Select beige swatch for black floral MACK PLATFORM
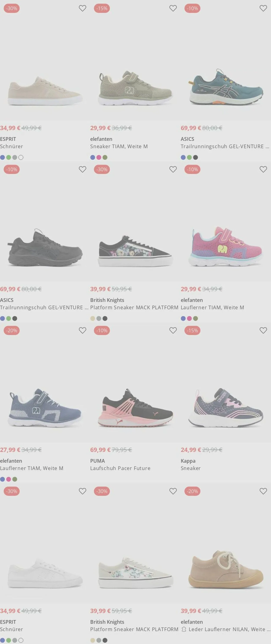The image size is (271, 644). point(93,318)
